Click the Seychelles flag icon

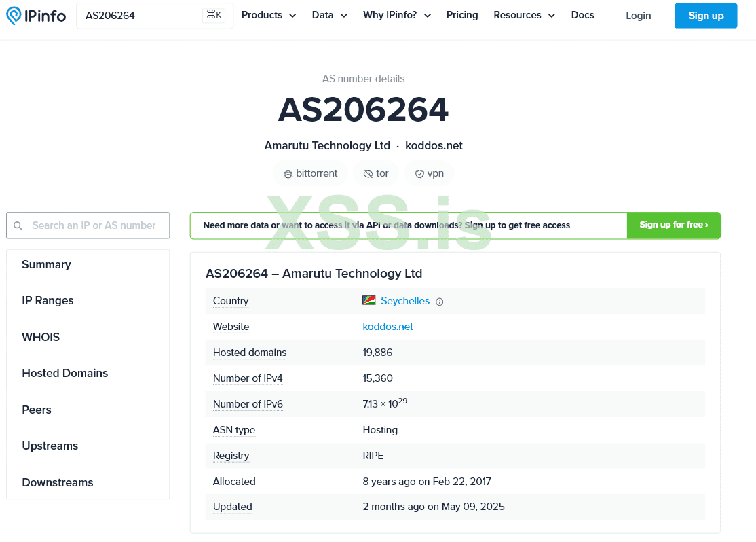coord(369,301)
